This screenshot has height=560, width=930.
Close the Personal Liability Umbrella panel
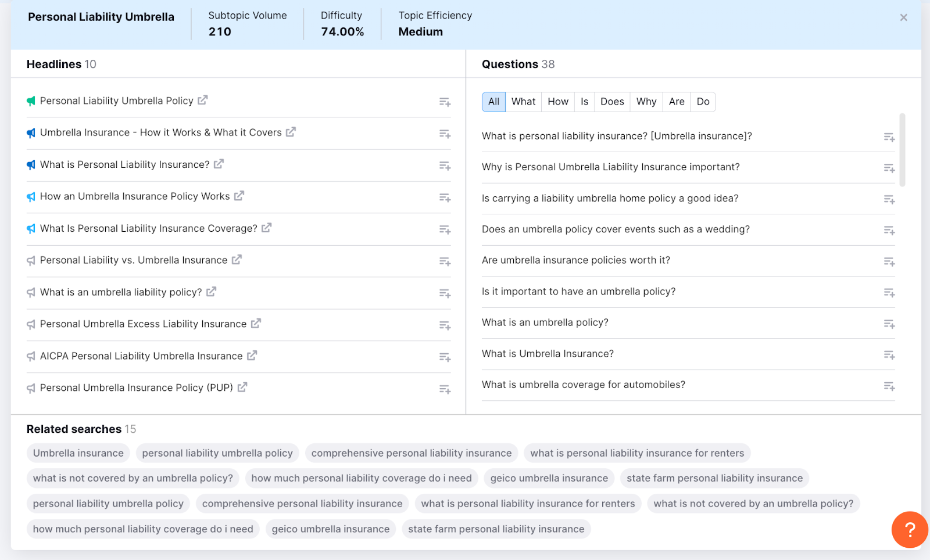click(903, 17)
